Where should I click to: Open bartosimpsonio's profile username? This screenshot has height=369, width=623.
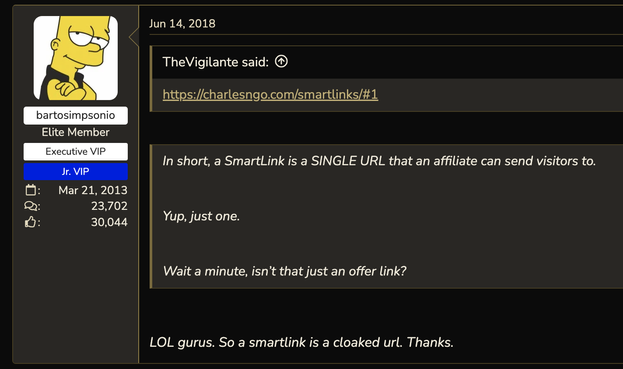coord(75,115)
